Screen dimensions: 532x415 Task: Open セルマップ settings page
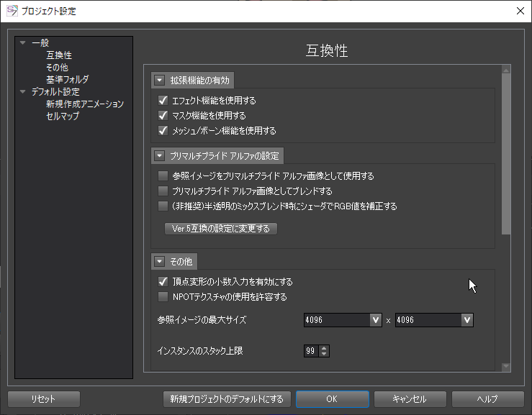pyautogui.click(x=63, y=116)
